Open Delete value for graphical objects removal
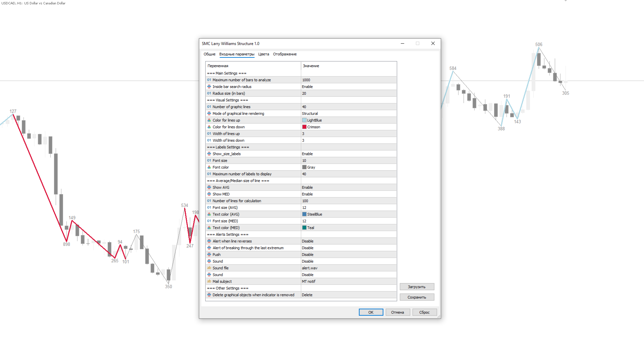 (349, 295)
